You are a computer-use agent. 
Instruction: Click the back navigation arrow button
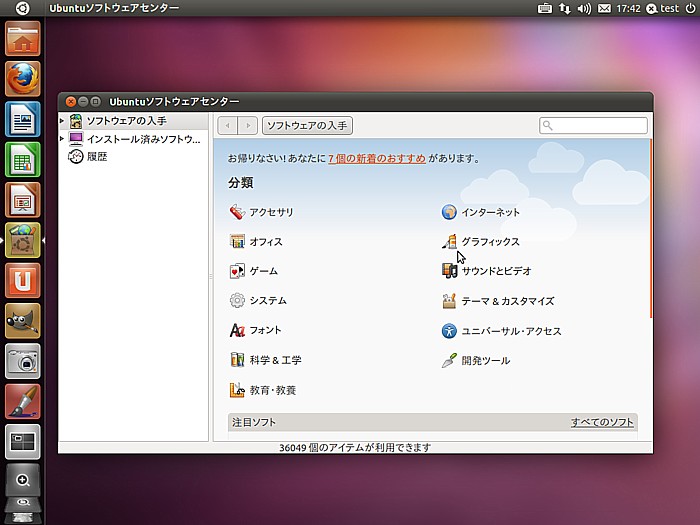click(228, 125)
